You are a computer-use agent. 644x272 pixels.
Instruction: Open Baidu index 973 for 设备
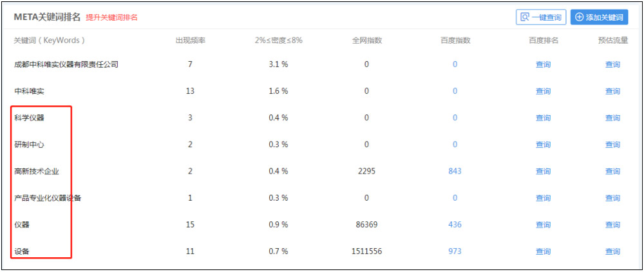click(x=455, y=251)
